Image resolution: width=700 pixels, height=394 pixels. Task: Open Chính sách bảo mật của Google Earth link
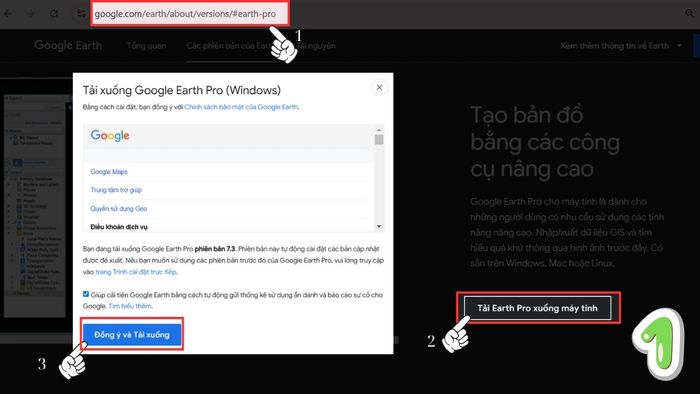coord(241,107)
